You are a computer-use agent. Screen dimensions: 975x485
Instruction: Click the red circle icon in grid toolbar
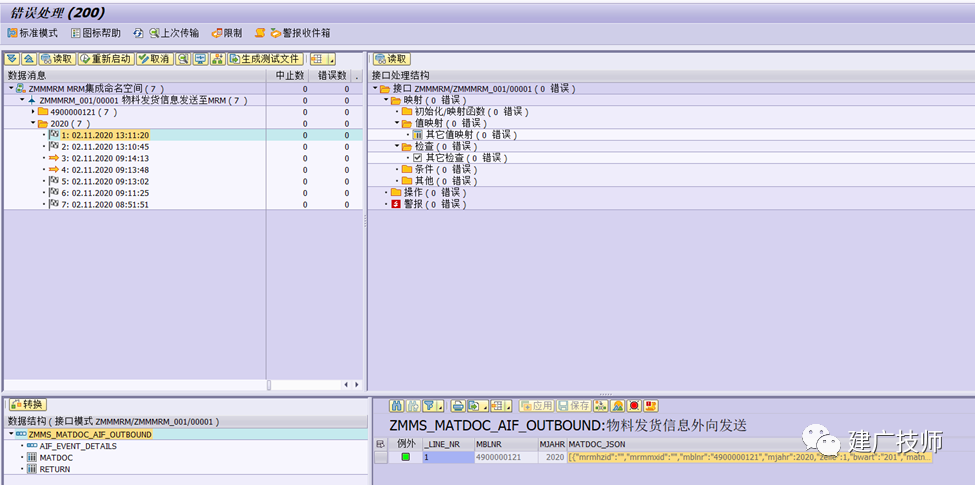(634, 406)
